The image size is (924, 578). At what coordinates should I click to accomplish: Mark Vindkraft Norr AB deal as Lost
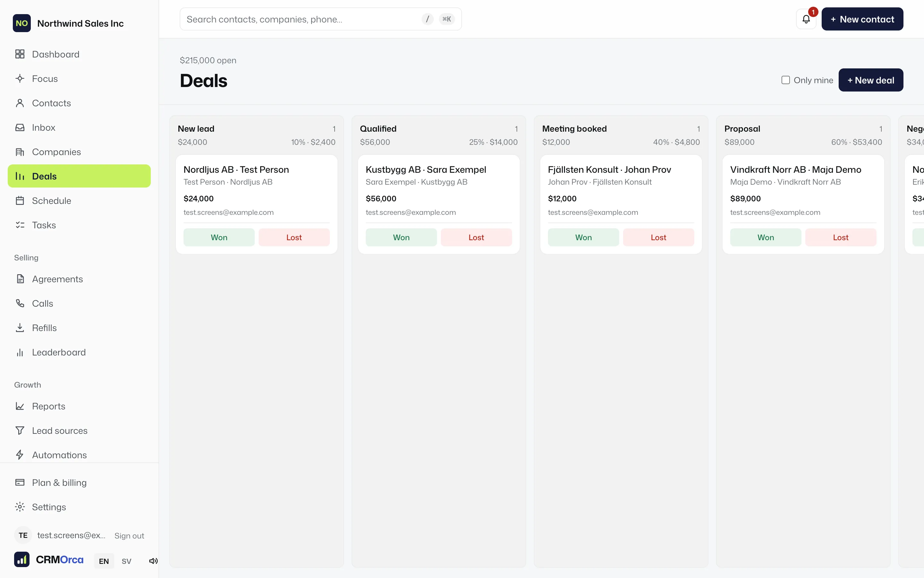click(841, 237)
